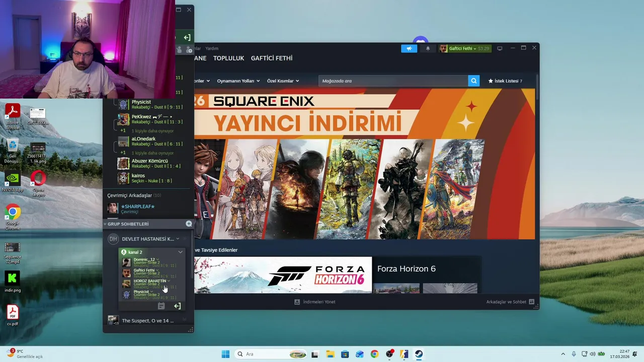644x362 pixels.
Task: Open Oynamanın Yolları dropdown menu
Action: point(238,80)
